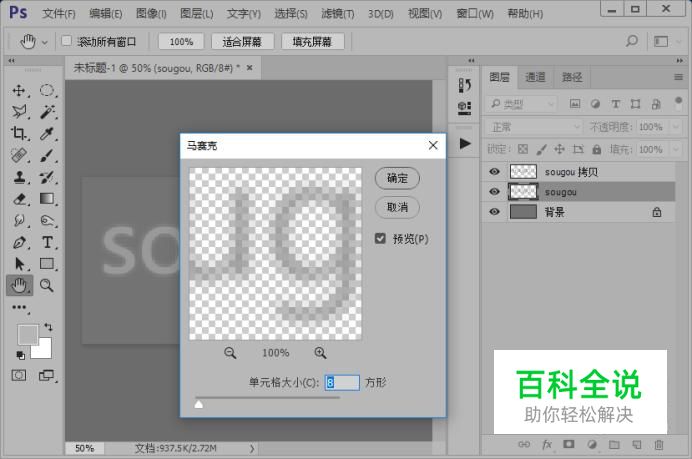Delete layer using trash icon
The height and width of the screenshot is (459, 692).
coord(659,444)
